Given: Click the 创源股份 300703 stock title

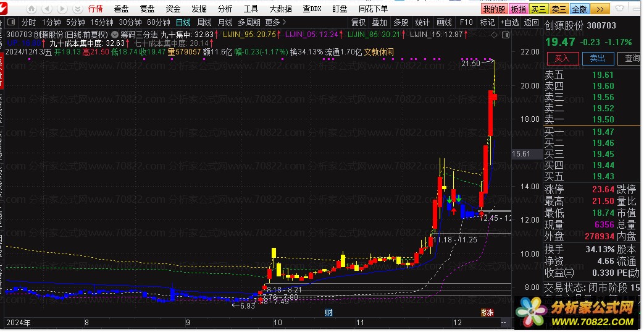Looking at the screenshot, I should pos(580,25).
